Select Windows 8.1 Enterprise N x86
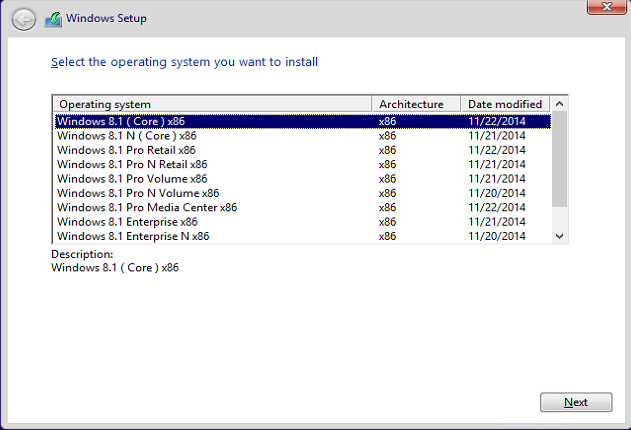 303,237
